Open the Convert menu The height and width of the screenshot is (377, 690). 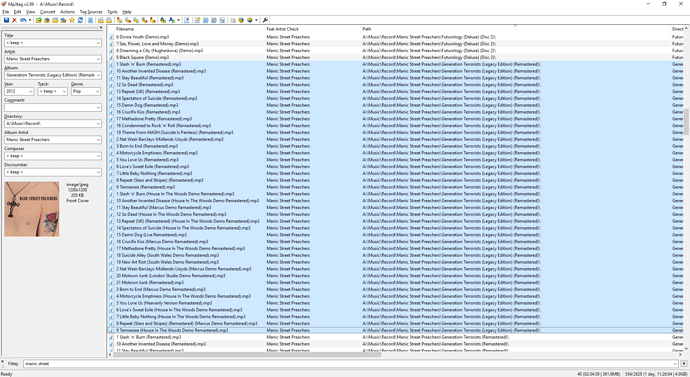(x=48, y=12)
